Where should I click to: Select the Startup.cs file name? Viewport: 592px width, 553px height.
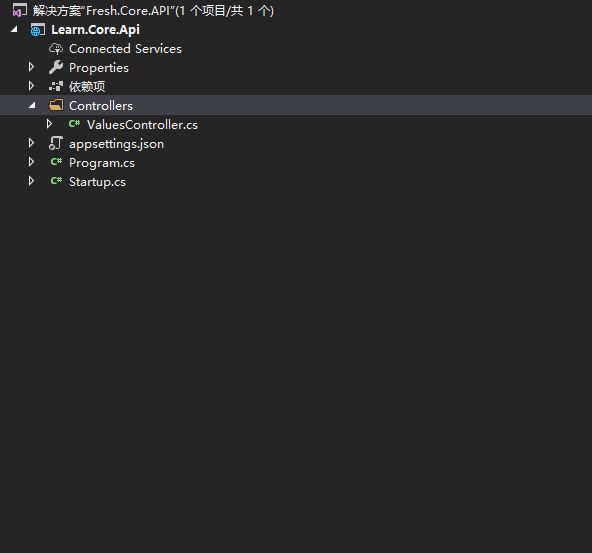(x=97, y=182)
